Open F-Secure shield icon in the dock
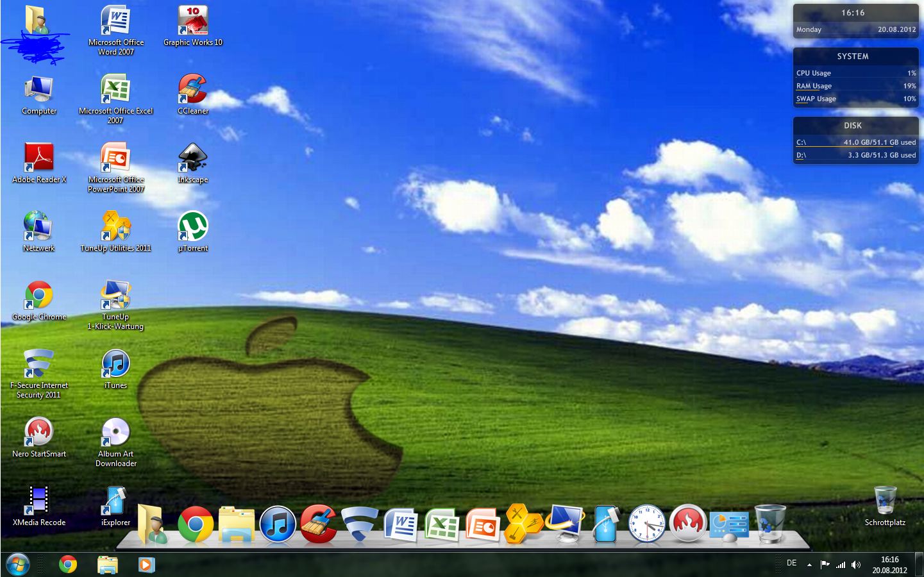The height and width of the screenshot is (577, 924). tap(360, 524)
